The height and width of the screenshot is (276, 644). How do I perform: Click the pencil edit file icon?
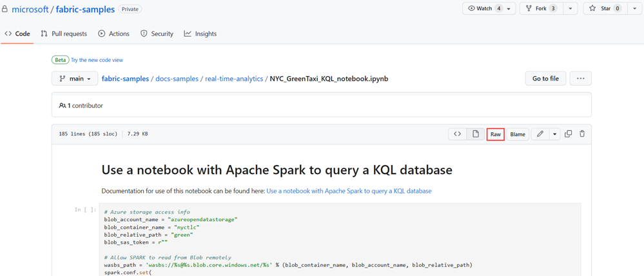click(x=540, y=134)
